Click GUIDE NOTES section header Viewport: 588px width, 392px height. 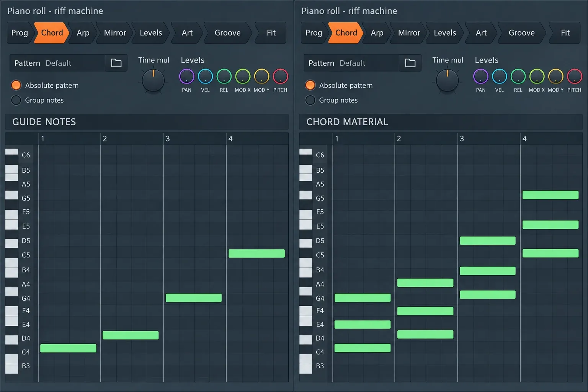(x=147, y=122)
